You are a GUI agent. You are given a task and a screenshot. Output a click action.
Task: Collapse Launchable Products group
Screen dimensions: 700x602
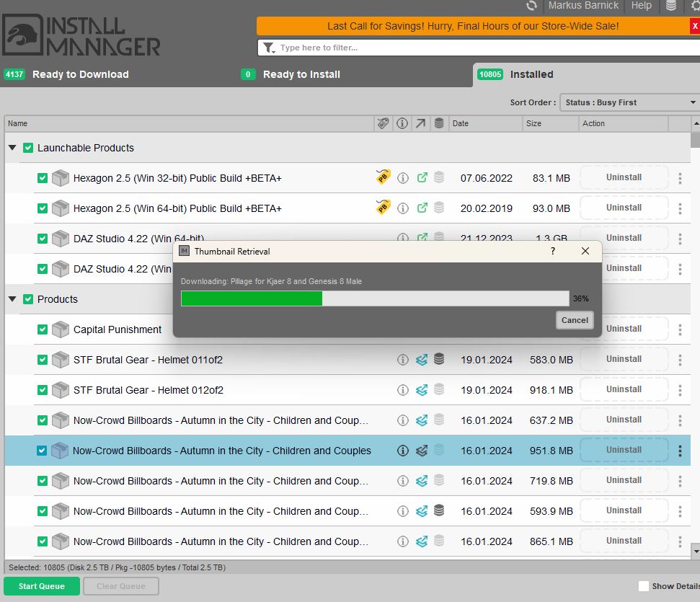[12, 148]
